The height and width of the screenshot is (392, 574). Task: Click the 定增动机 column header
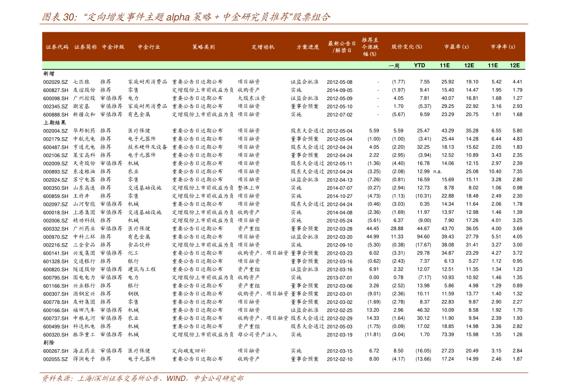pos(263,47)
